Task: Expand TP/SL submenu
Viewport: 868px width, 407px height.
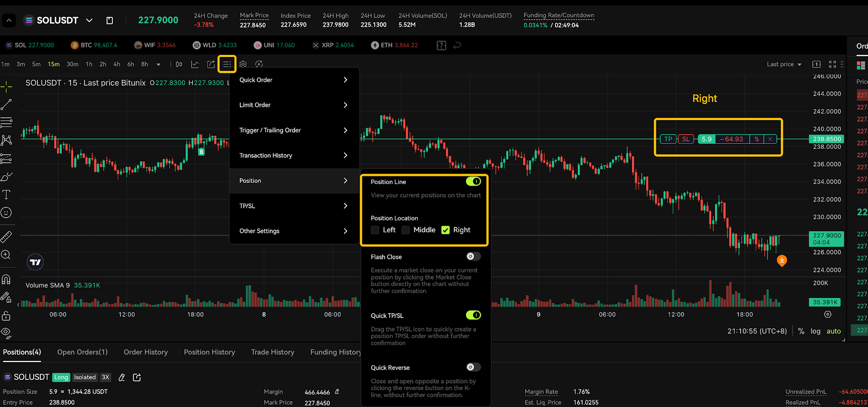Action: click(x=295, y=206)
